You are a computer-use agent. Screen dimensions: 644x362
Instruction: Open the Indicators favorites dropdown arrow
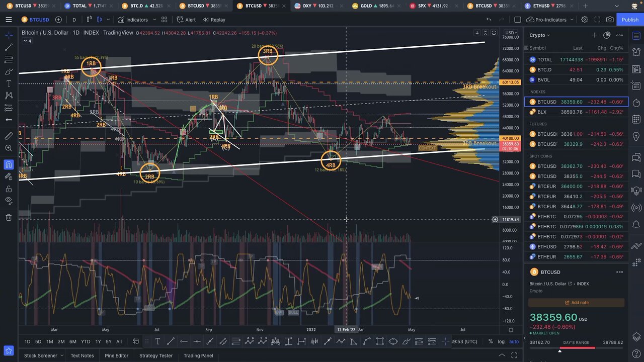point(154,20)
